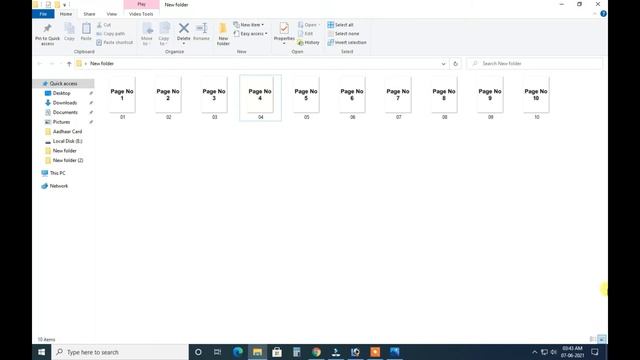
Task: Expand the address bar history dropdown
Action: (443, 64)
